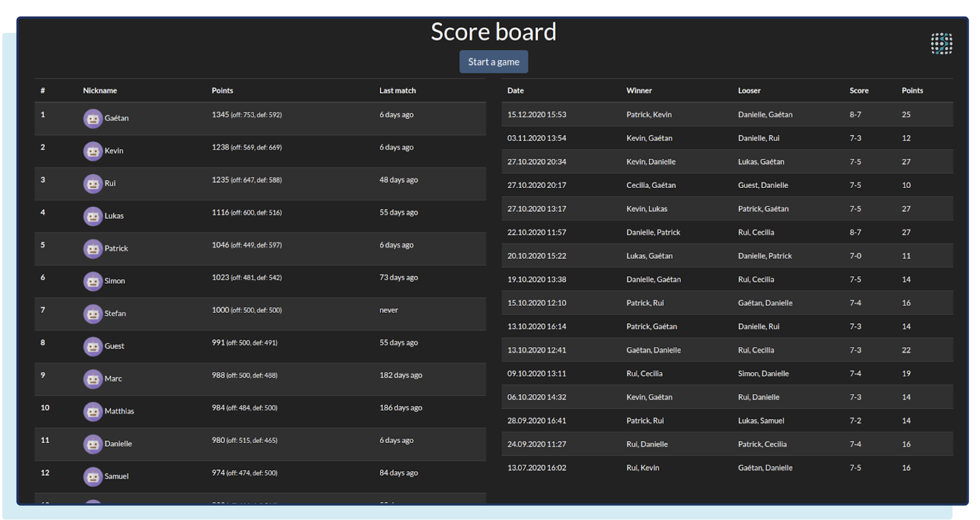The width and height of the screenshot is (980, 520).
Task: Click Guest's robot avatar icon
Action: (x=93, y=346)
